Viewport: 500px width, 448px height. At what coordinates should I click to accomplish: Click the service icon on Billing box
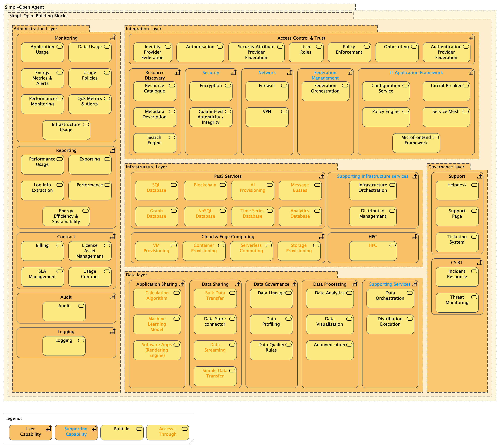(x=59, y=245)
